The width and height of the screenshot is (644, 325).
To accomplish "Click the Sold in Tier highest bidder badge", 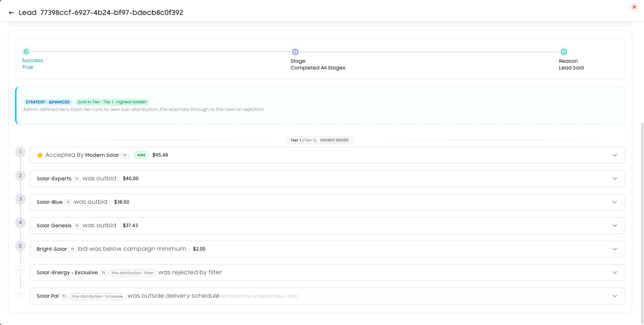I will (112, 102).
